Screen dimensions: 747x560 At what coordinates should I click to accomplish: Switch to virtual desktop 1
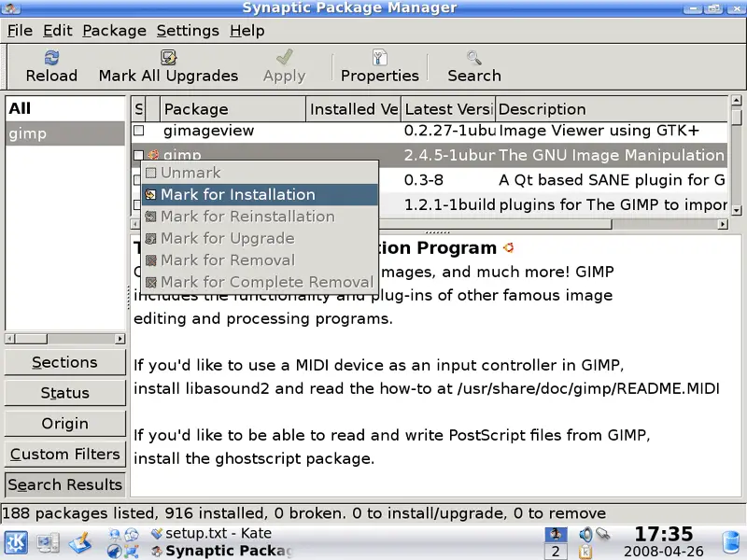click(x=556, y=534)
